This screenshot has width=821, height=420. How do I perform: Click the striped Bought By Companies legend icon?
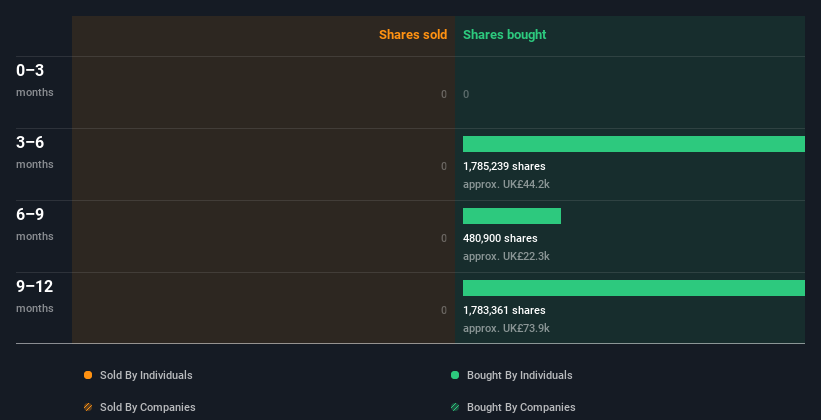pyautogui.click(x=455, y=407)
